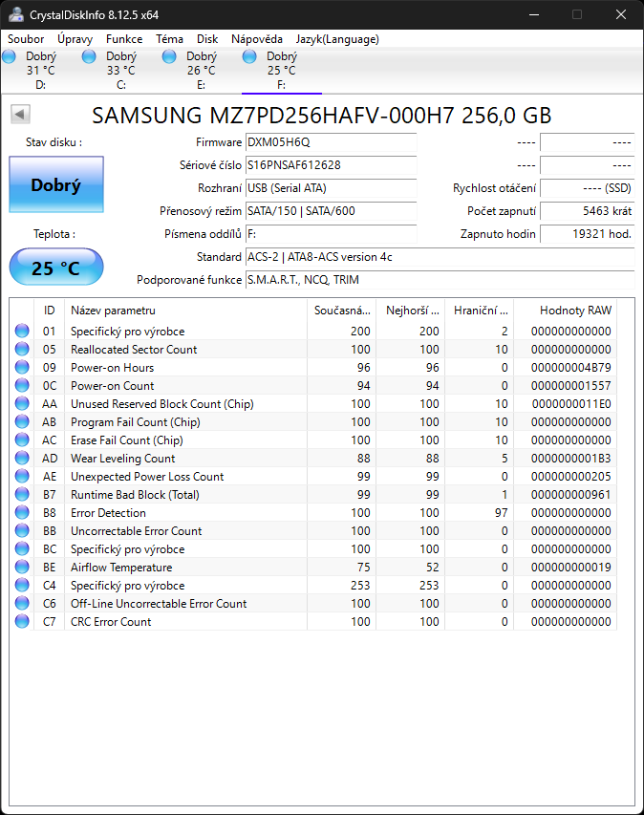The height and width of the screenshot is (815, 644).
Task: Select the Wear Leveling Count parameter name
Action: click(x=122, y=459)
